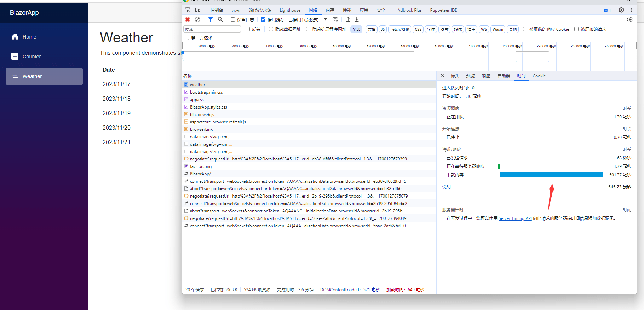Click Home icon in BlazorApp sidebar
The height and width of the screenshot is (310, 644).
coord(15,36)
